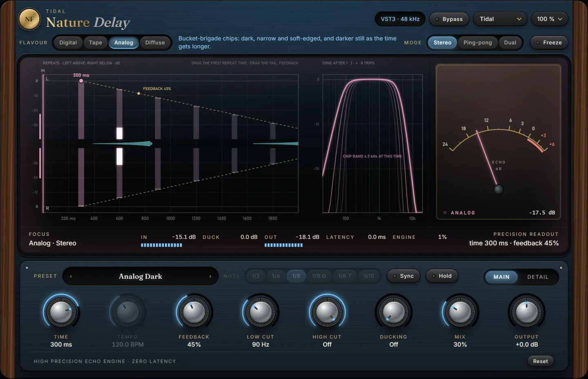Image resolution: width=588 pixels, height=379 pixels.
Task: Click the VST3 · 48 kHz format badge
Action: coord(400,19)
